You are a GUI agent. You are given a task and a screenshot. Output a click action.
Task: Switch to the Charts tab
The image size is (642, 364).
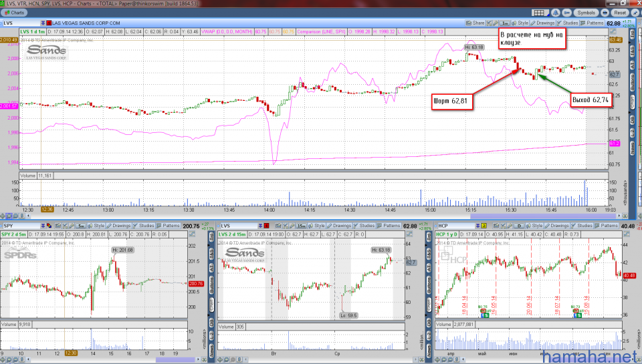point(15,13)
